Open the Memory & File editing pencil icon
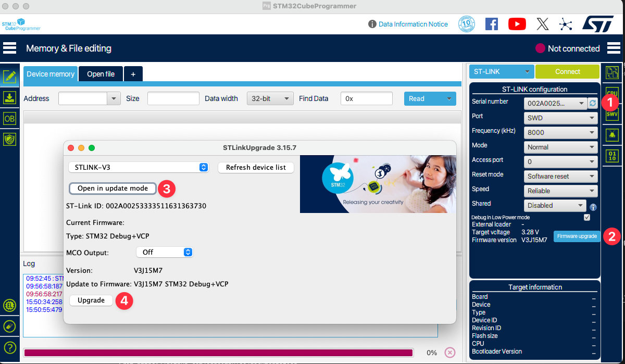 click(9, 76)
